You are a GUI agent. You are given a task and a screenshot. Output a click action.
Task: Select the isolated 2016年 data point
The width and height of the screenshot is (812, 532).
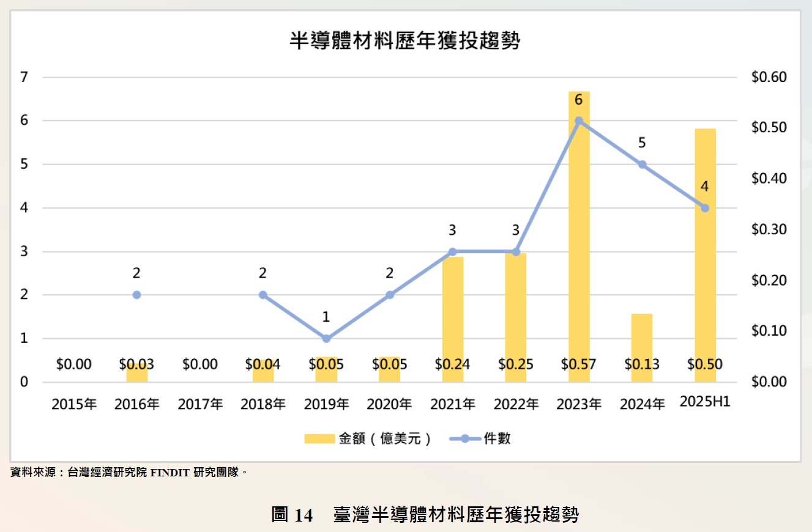pos(137,295)
